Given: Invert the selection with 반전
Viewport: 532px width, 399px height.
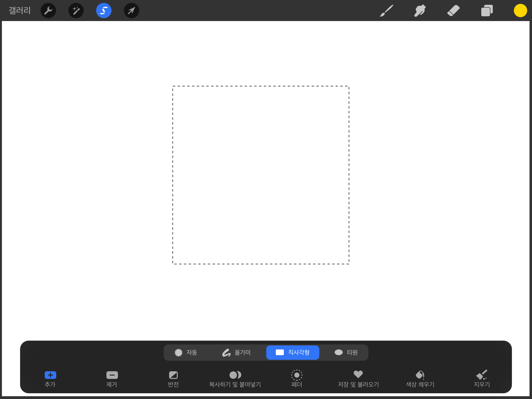Looking at the screenshot, I should [173, 378].
